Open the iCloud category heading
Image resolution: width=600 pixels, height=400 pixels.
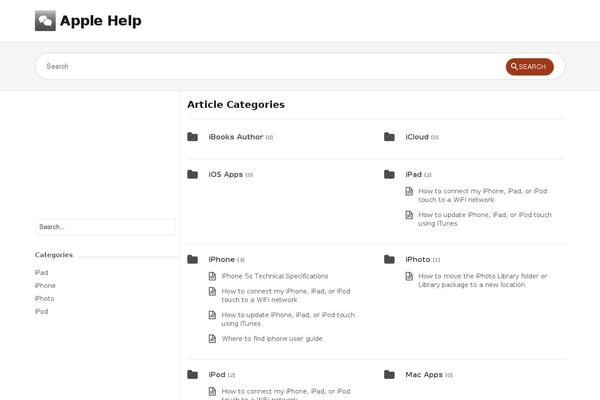417,137
